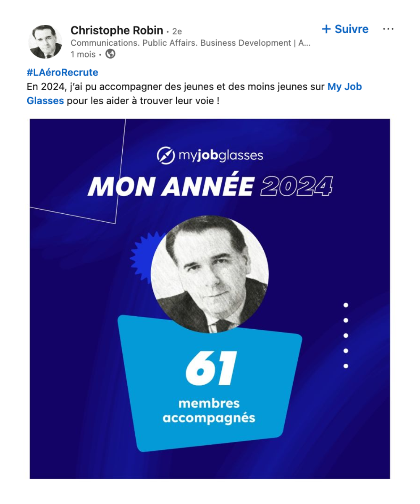Click the large circular portrait in the image

(210, 274)
